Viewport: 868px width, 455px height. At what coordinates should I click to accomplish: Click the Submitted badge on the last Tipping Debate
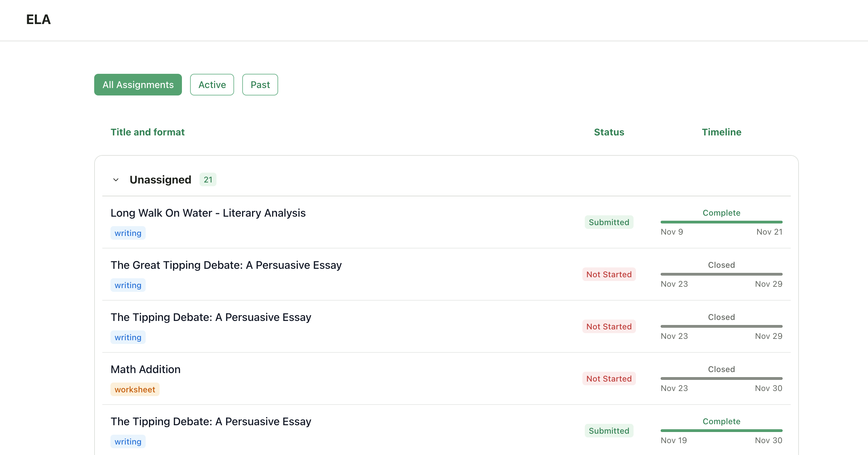[x=609, y=430]
